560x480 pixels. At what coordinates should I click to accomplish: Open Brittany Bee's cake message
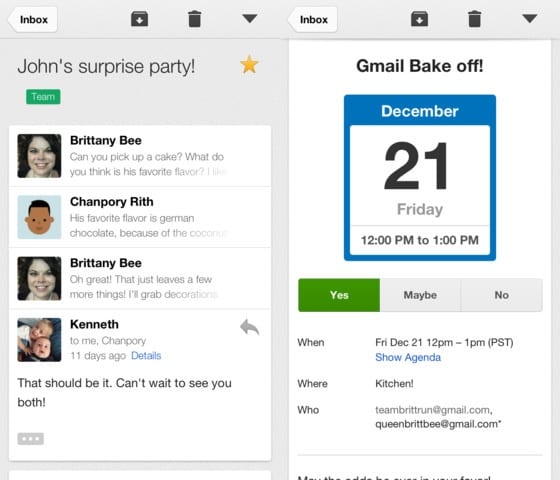coord(140,156)
